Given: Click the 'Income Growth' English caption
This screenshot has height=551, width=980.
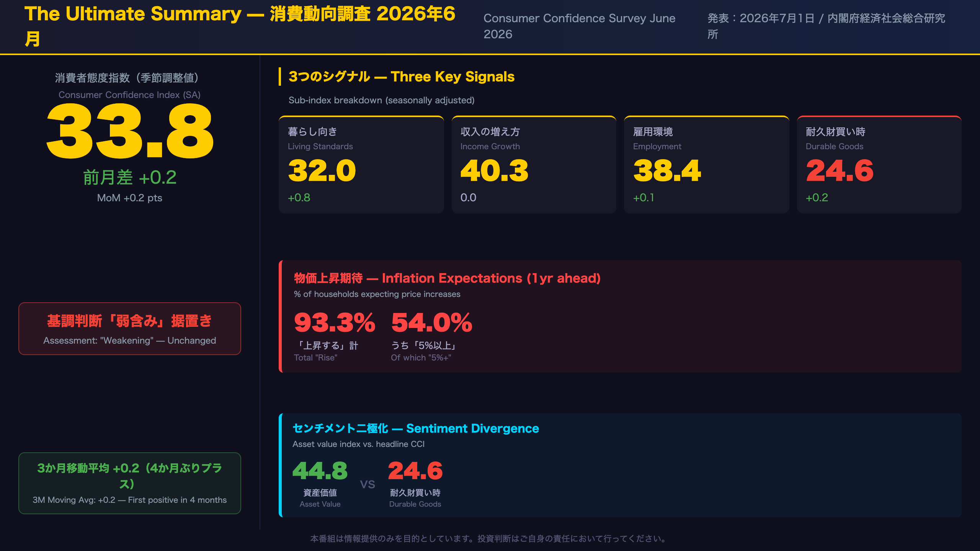Looking at the screenshot, I should (x=490, y=147).
